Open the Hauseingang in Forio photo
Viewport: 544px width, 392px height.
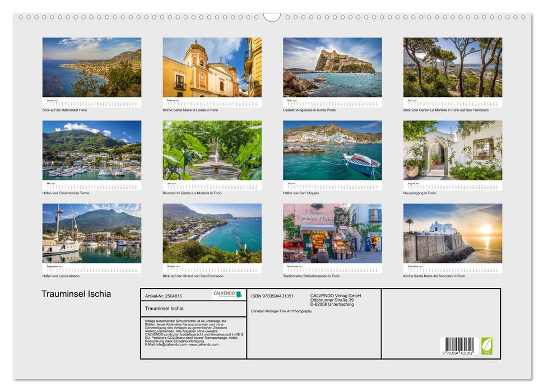(x=453, y=150)
